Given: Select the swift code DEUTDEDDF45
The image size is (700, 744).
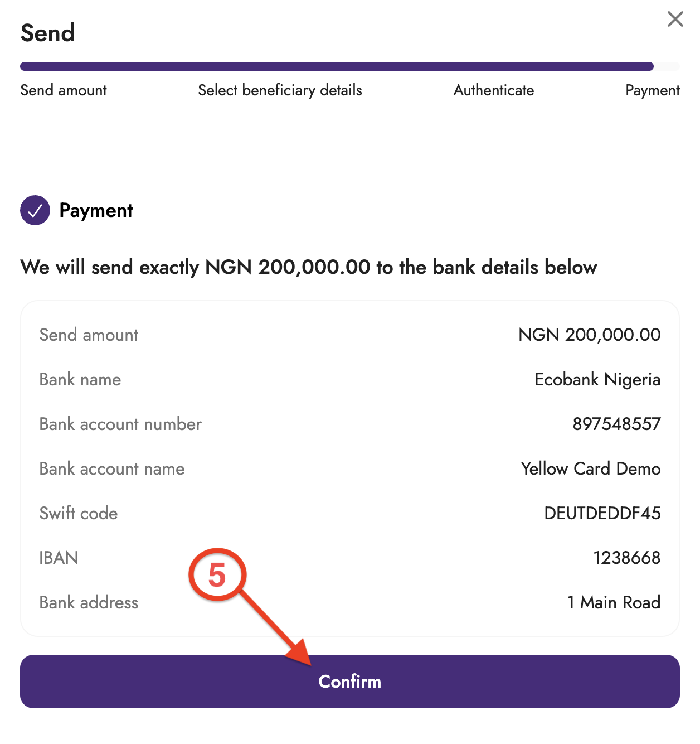Looking at the screenshot, I should tap(602, 513).
